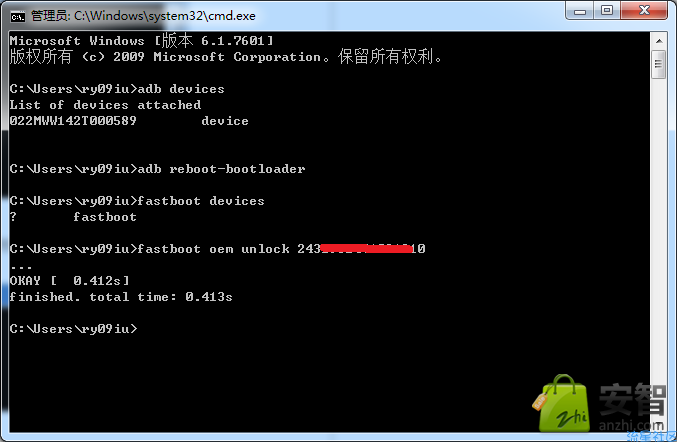Click the vertical scrollbar thumb
The image size is (677, 442).
pos(659,64)
